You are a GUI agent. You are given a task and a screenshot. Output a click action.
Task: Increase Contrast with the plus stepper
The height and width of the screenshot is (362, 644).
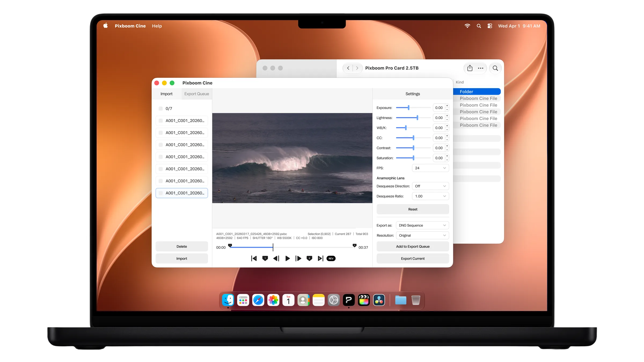pos(447,146)
